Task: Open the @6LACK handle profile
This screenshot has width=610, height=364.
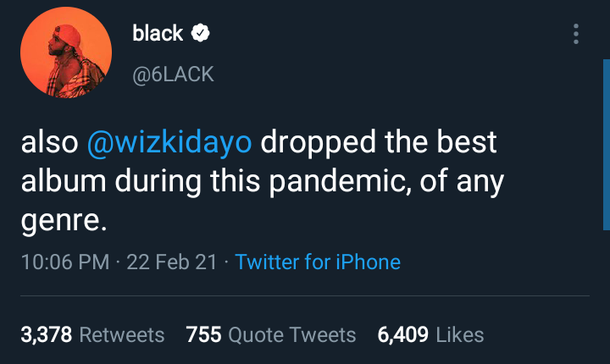Action: (x=173, y=74)
